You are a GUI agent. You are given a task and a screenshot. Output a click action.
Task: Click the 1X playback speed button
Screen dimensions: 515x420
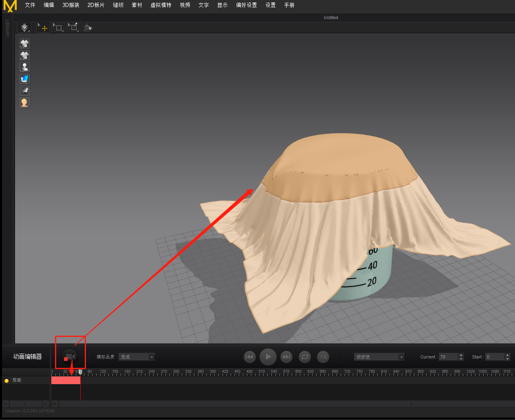[x=323, y=357]
